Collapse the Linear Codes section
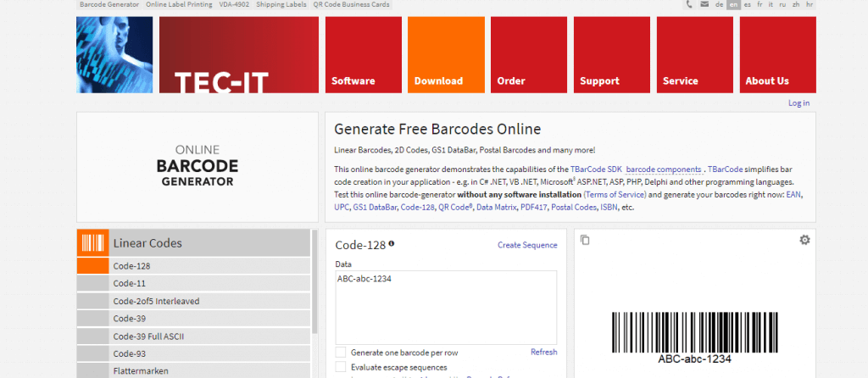The width and height of the screenshot is (868, 378). pyautogui.click(x=194, y=243)
